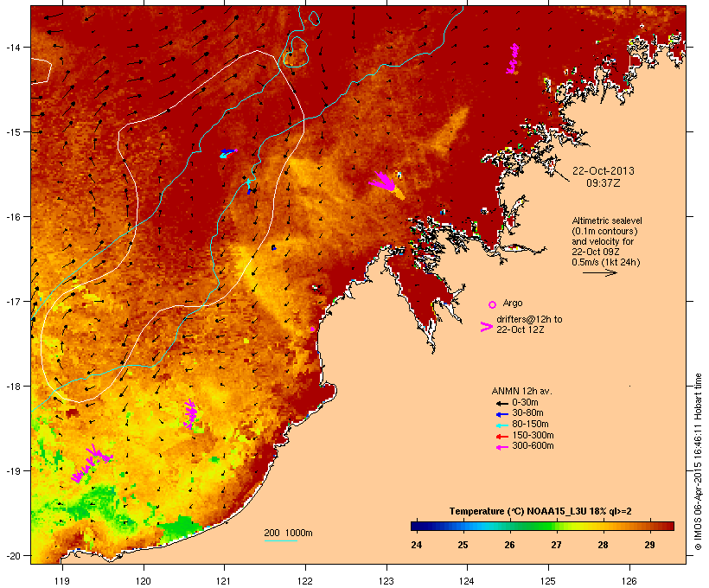
Task: Click the '0-30m' depth label
Action: 525,402
